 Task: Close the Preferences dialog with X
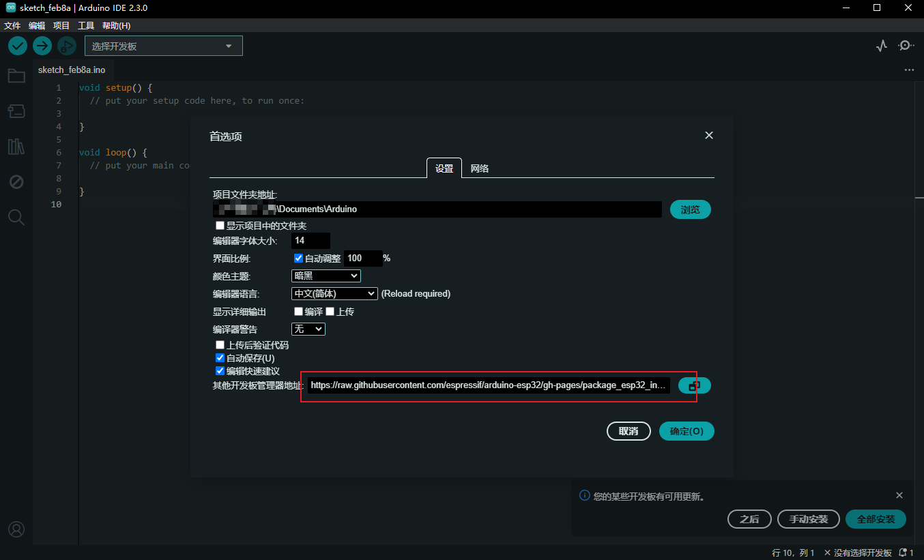pyautogui.click(x=709, y=135)
